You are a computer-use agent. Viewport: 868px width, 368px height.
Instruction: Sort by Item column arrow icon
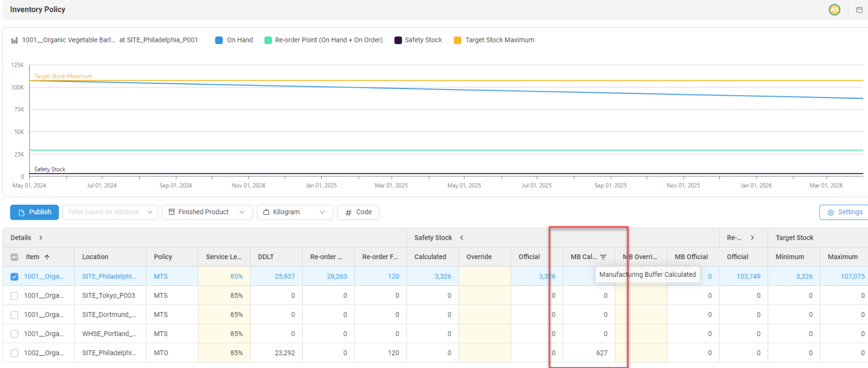47,257
